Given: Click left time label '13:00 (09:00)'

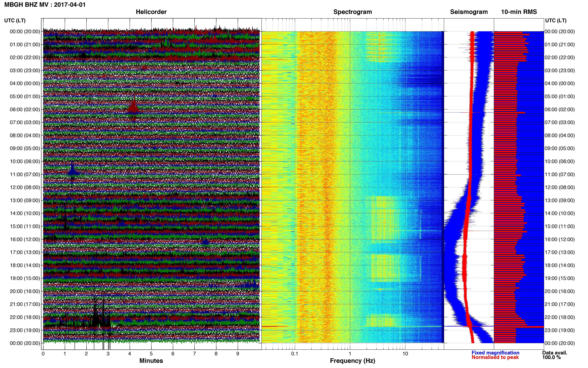Looking at the screenshot, I should (x=25, y=200).
